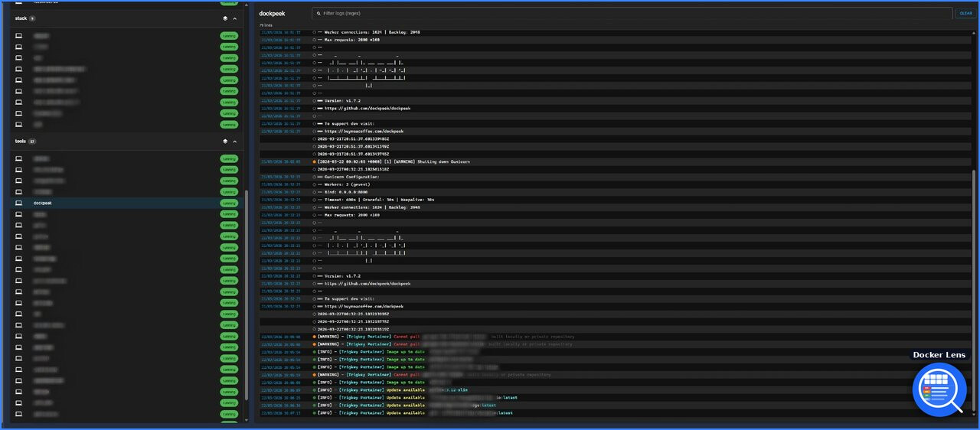The image size is (980, 430).
Task: Click the running badge on the dockpeek row
Action: click(229, 204)
